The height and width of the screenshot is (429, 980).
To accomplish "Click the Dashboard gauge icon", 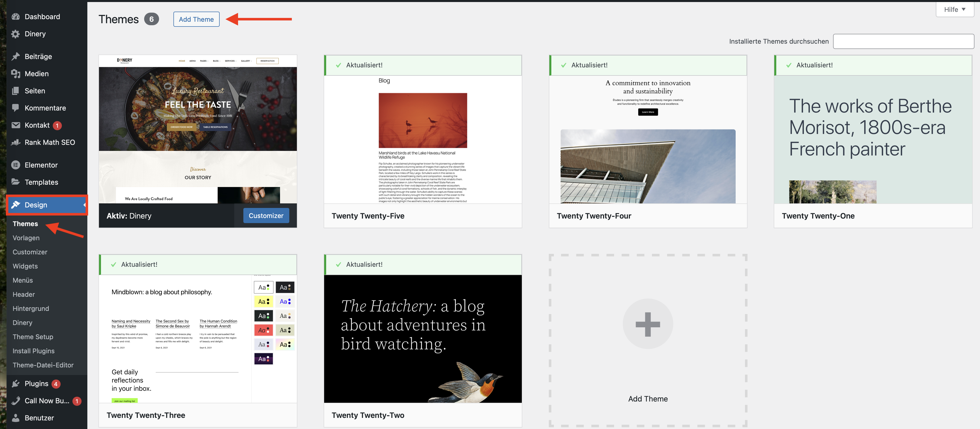I will coord(16,17).
